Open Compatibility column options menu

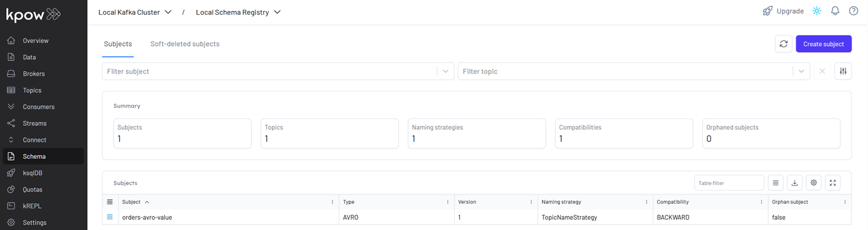click(x=761, y=202)
